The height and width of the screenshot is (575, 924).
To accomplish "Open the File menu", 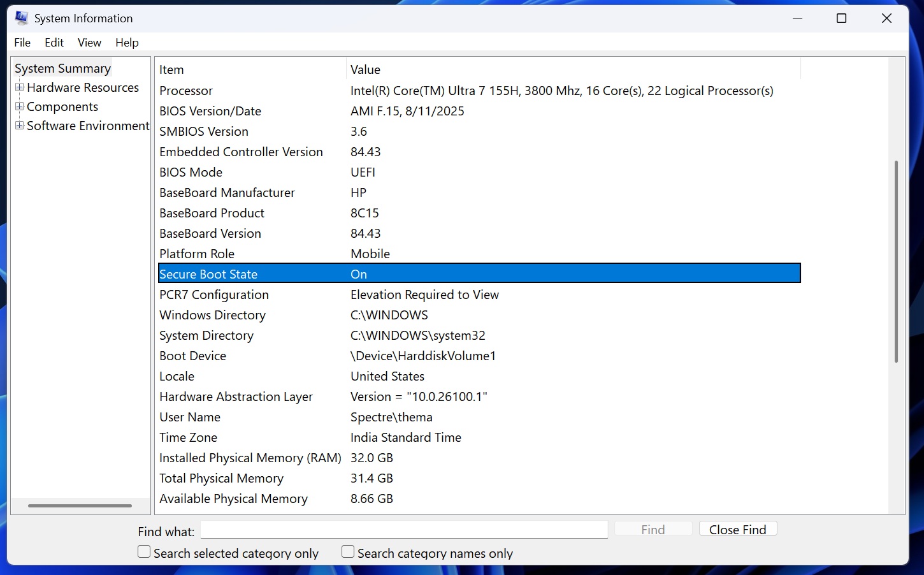I will point(22,42).
